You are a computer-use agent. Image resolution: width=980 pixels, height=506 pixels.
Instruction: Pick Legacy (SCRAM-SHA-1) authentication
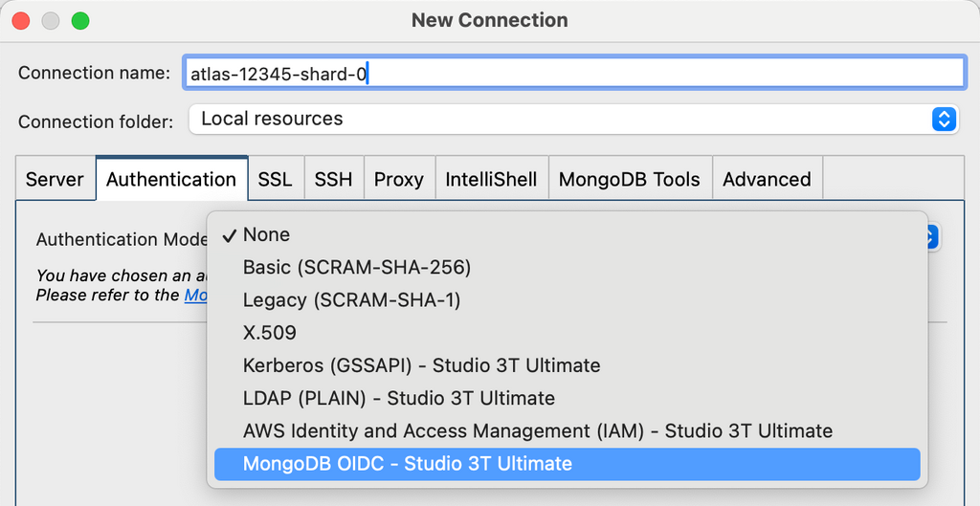pos(351,299)
